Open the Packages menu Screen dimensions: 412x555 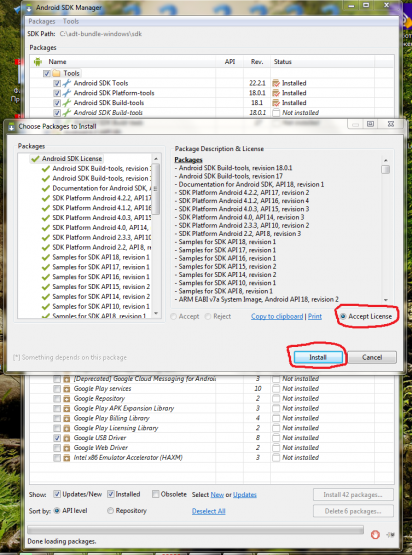click(42, 21)
